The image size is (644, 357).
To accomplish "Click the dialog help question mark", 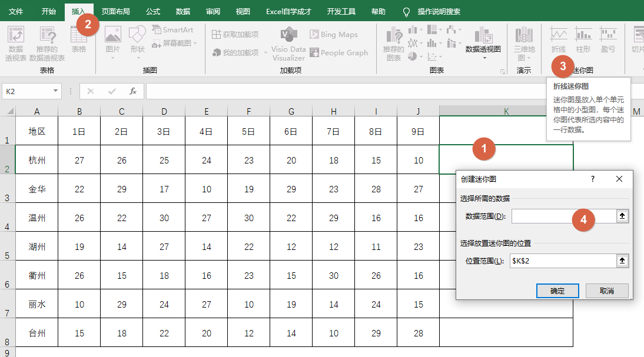I will (x=593, y=179).
